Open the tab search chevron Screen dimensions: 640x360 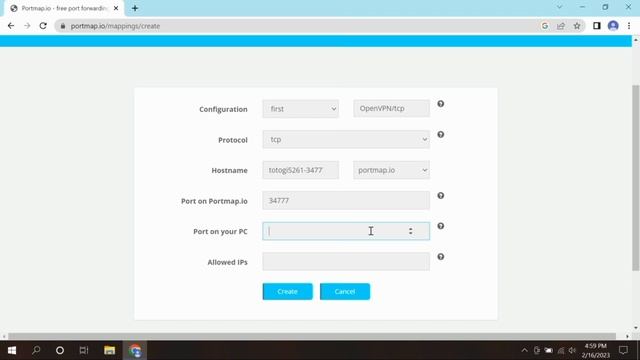(x=559, y=7)
